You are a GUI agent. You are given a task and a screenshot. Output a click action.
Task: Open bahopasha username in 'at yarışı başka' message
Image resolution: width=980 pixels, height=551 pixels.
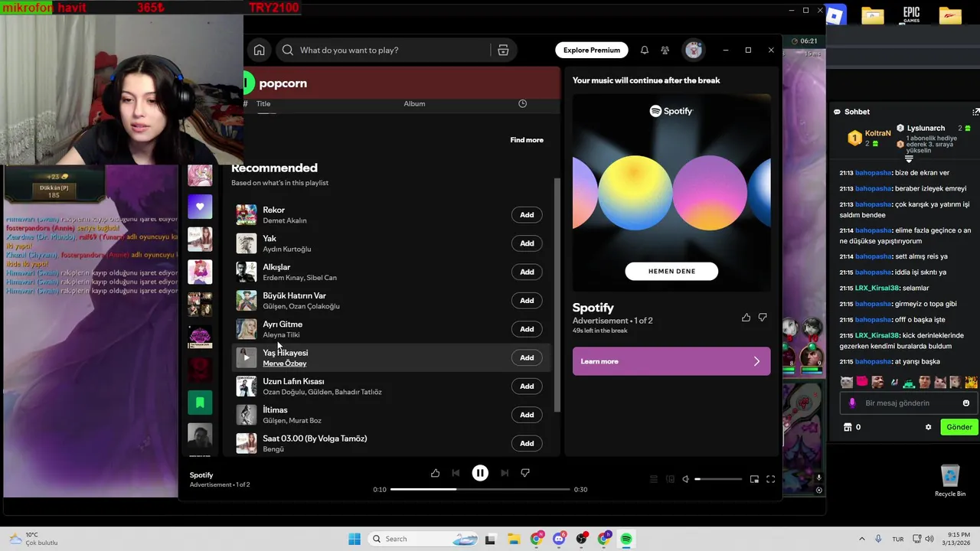tap(874, 362)
